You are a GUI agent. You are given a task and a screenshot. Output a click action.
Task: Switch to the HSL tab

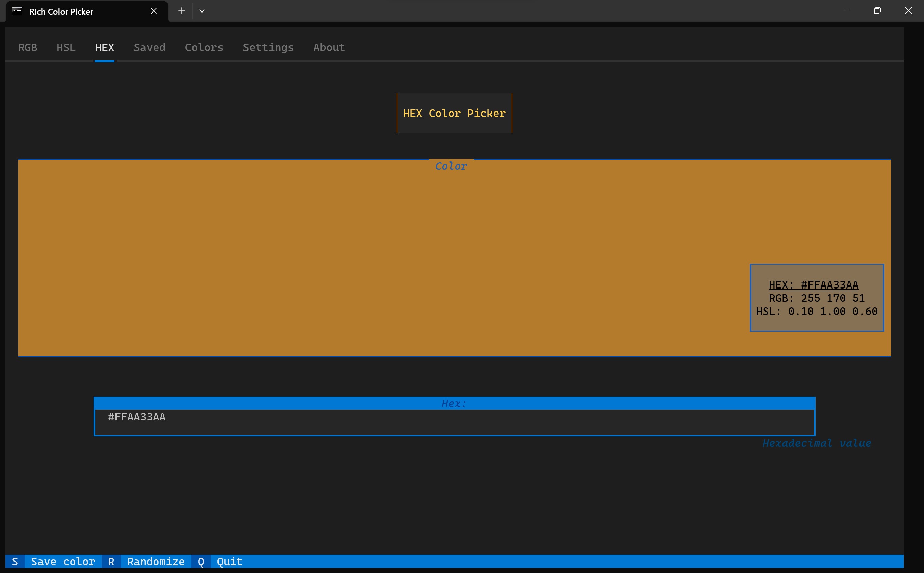pos(66,47)
